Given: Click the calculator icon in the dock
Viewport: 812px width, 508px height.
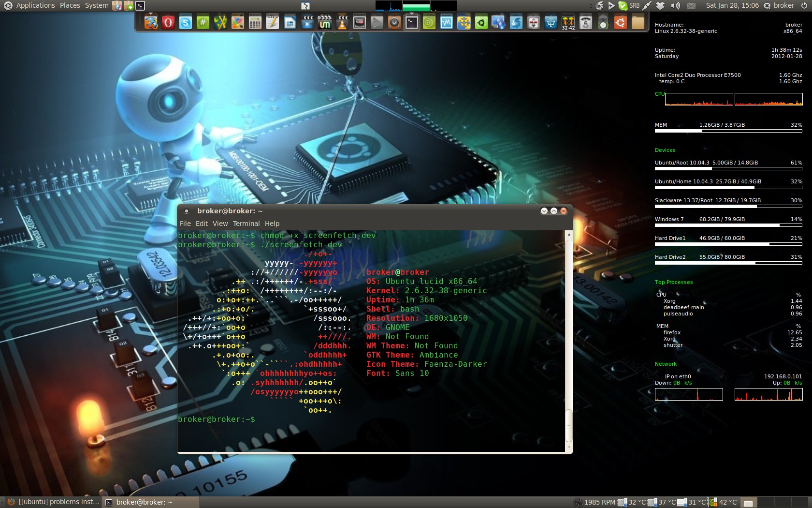Looking at the screenshot, I should tap(255, 22).
